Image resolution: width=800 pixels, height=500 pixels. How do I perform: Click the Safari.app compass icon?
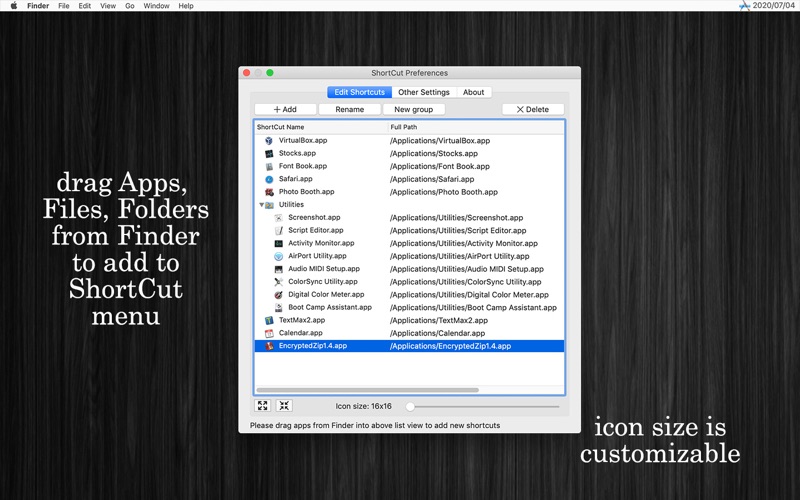269,179
